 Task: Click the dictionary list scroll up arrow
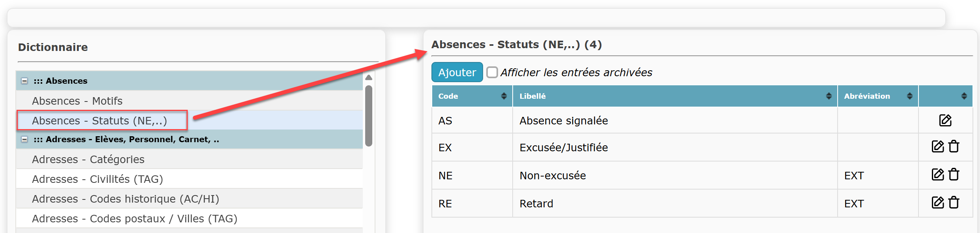tap(369, 77)
